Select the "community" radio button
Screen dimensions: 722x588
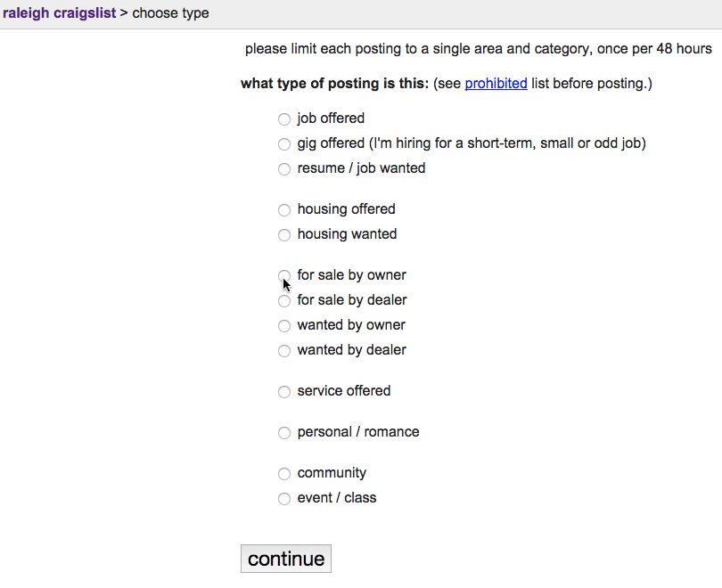(283, 473)
